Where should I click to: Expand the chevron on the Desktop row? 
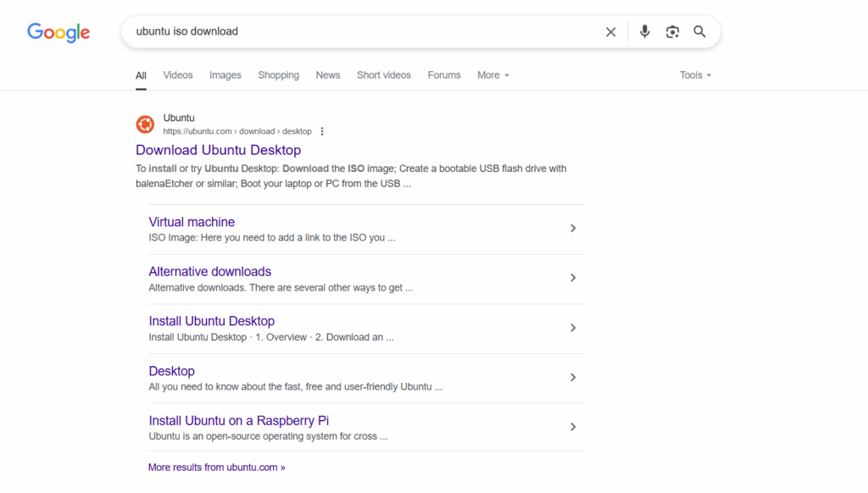(573, 377)
